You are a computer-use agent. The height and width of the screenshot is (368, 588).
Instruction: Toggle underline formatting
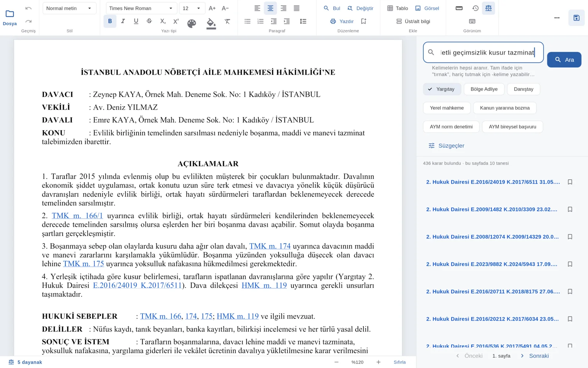click(136, 21)
